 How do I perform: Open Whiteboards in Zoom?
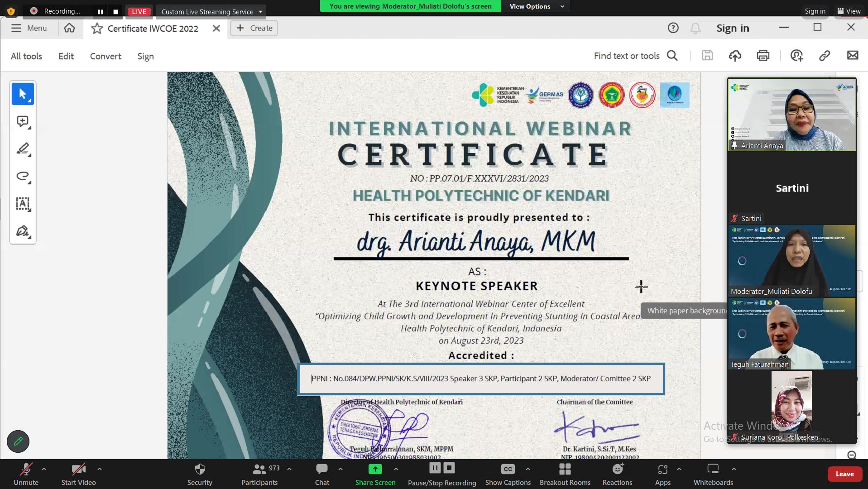[x=713, y=474]
